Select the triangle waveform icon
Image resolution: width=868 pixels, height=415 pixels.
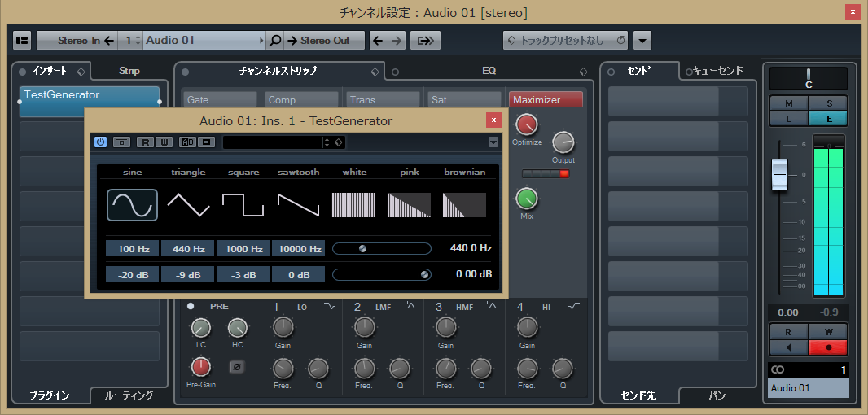coord(188,204)
